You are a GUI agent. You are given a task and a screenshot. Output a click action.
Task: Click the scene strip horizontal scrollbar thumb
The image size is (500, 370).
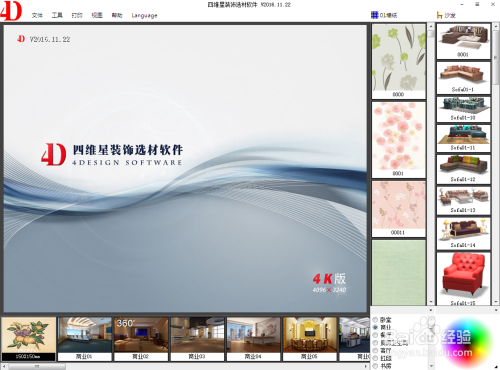pyautogui.click(x=37, y=366)
